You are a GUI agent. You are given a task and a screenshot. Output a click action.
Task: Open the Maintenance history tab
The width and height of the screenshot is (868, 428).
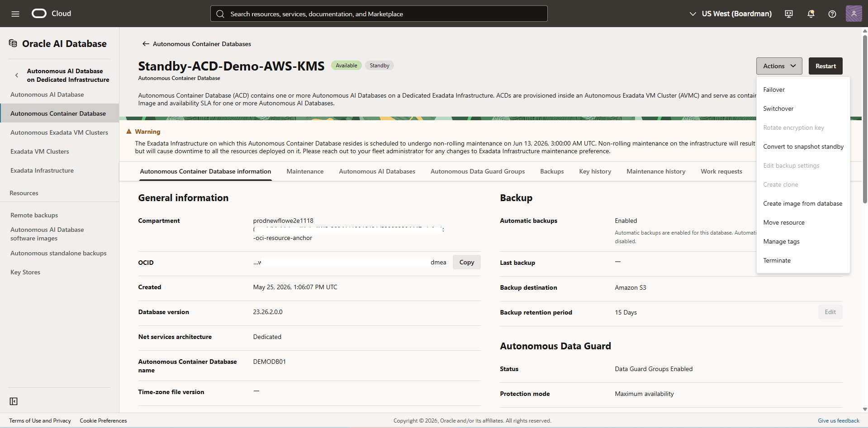656,171
